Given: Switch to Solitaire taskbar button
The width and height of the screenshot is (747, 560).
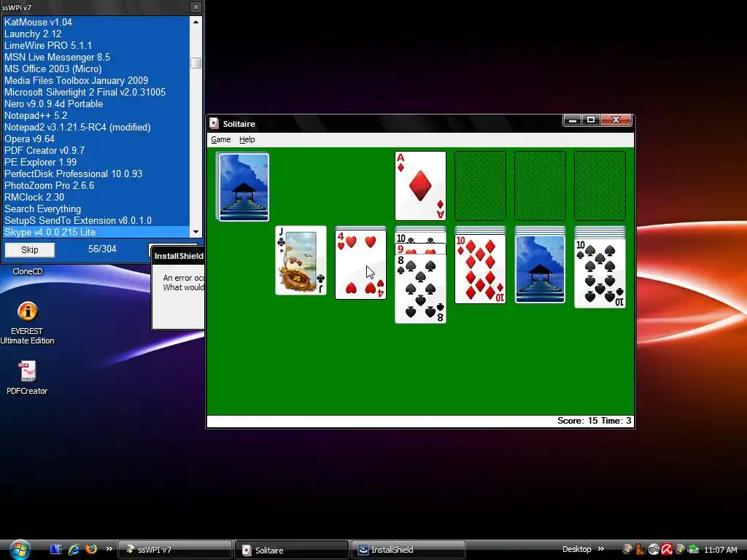Looking at the screenshot, I should click(x=292, y=550).
